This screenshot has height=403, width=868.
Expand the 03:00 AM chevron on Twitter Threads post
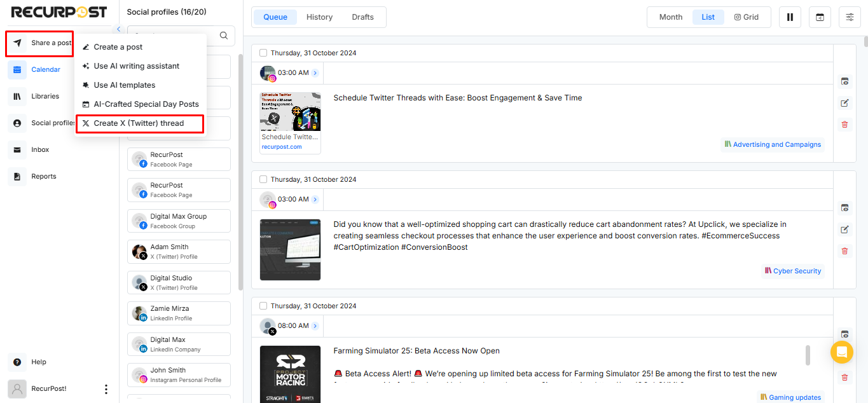pyautogui.click(x=315, y=73)
